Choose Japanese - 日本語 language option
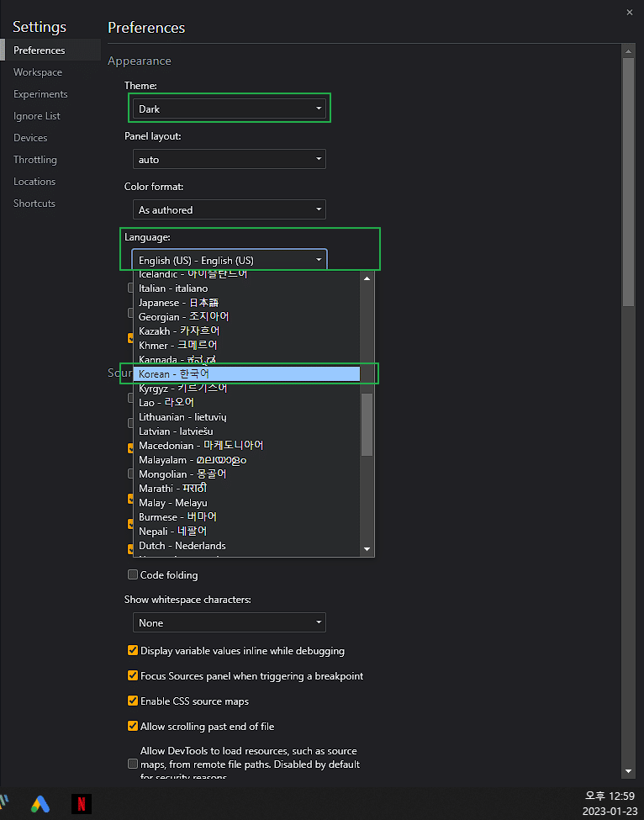Viewport: 644px width, 820px height. click(x=246, y=303)
